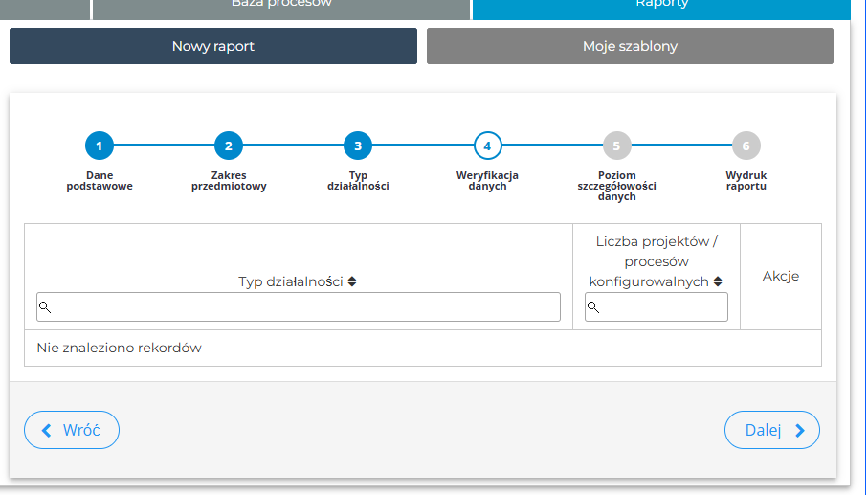Screen dimensions: 868x495
Task: Open the Nowy raport section
Action: pos(213,46)
